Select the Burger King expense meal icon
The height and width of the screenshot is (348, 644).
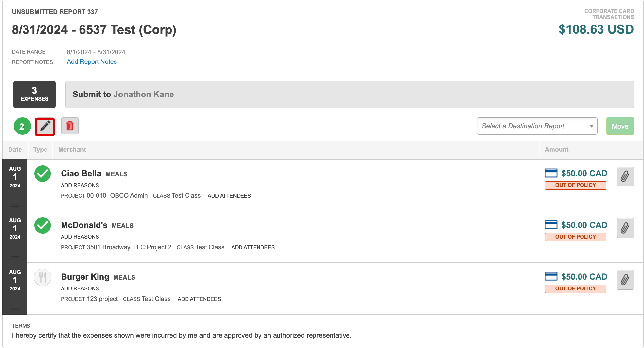[x=43, y=277]
